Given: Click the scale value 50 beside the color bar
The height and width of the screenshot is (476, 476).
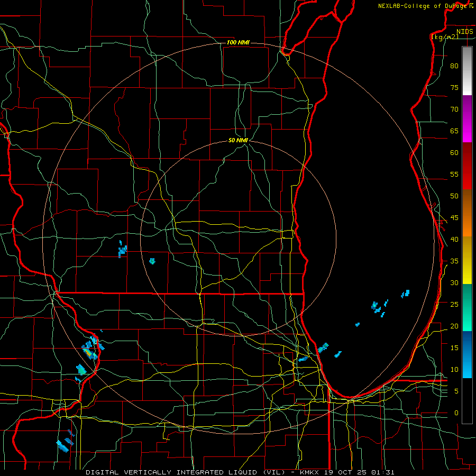Looking at the screenshot, I should click(454, 196).
